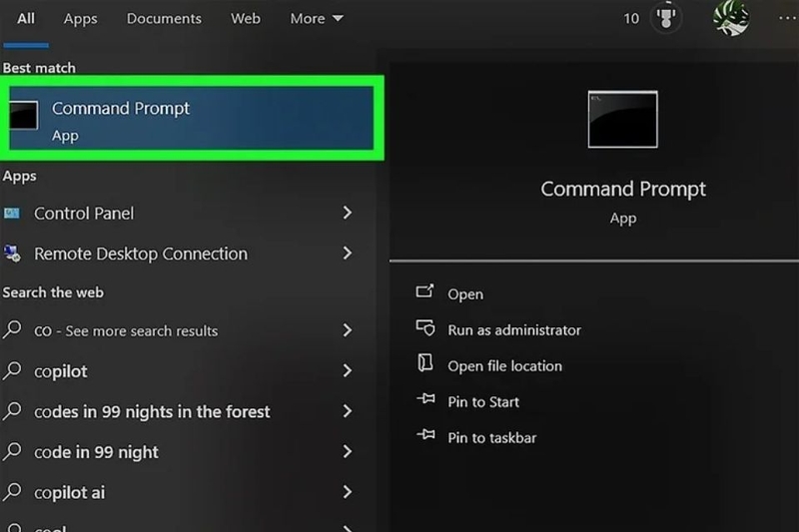Open the Command Prompt best match result
The image size is (799, 532).
[192, 118]
